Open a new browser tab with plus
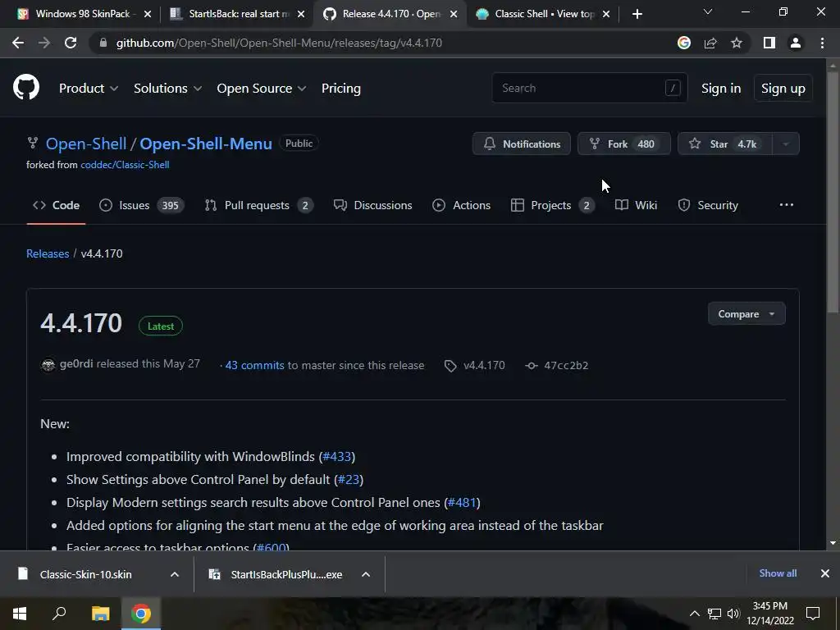Viewport: 840px width, 630px height. (x=637, y=14)
